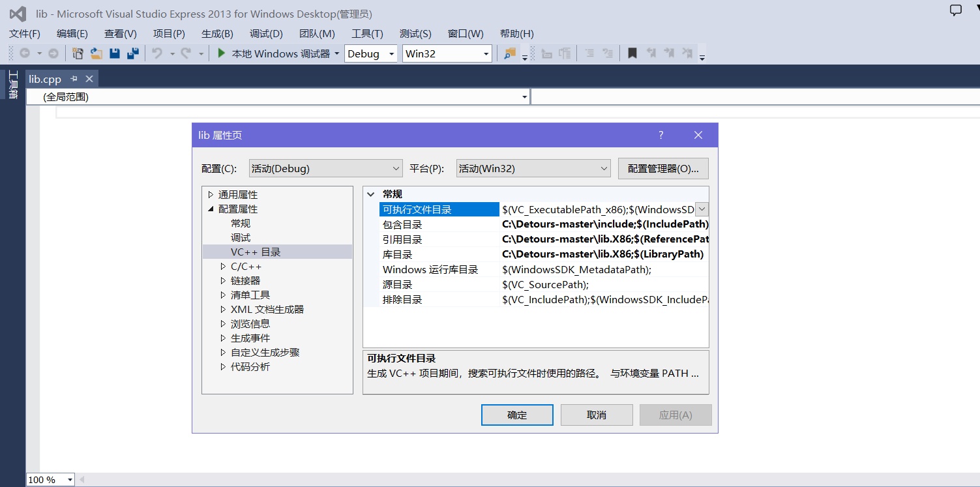Toggle a bookmark on the current line
This screenshot has height=487, width=980.
pos(631,53)
